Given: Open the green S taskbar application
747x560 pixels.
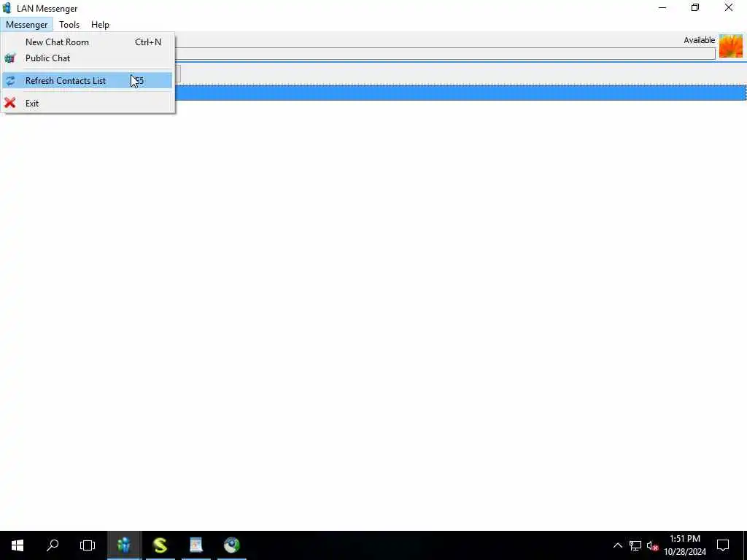Looking at the screenshot, I should coord(160,545).
